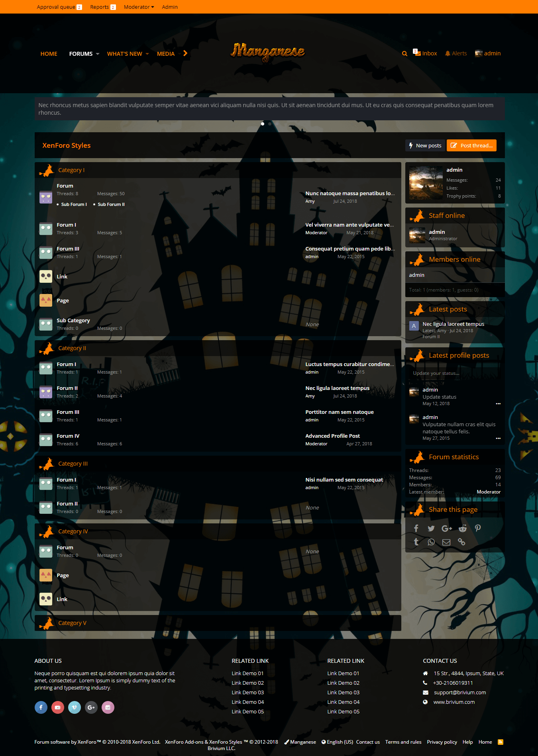Open the Moderator dropdown in top bar
The width and height of the screenshot is (538, 756).
139,7
